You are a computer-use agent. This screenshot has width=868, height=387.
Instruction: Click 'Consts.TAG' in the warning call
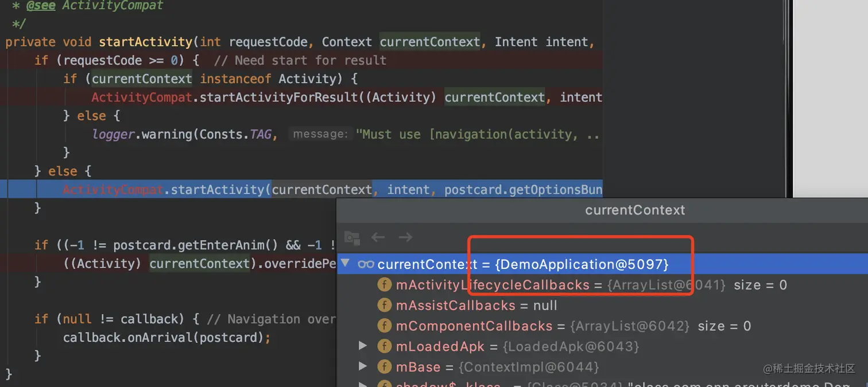(235, 134)
